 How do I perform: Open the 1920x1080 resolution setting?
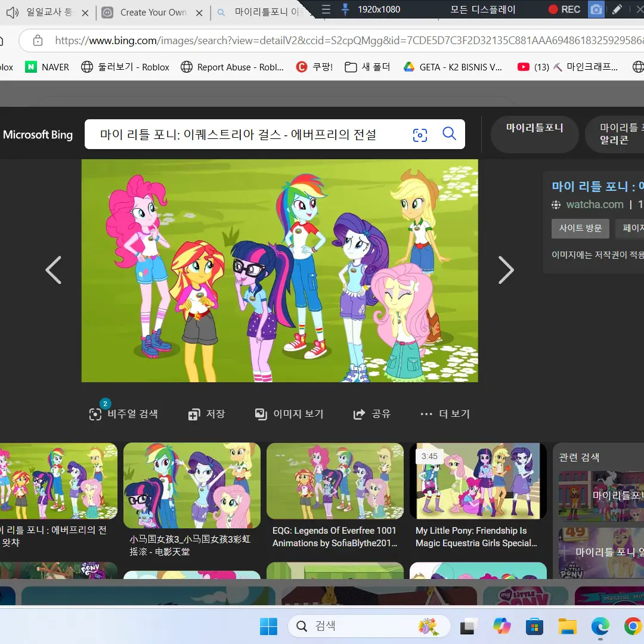(x=379, y=9)
